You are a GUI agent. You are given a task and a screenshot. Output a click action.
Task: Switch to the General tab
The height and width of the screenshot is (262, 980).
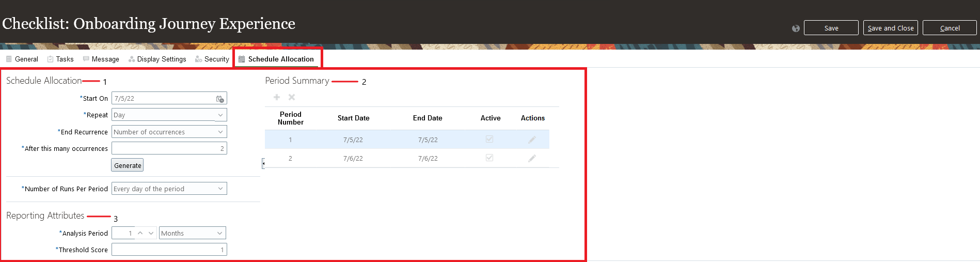[22, 59]
